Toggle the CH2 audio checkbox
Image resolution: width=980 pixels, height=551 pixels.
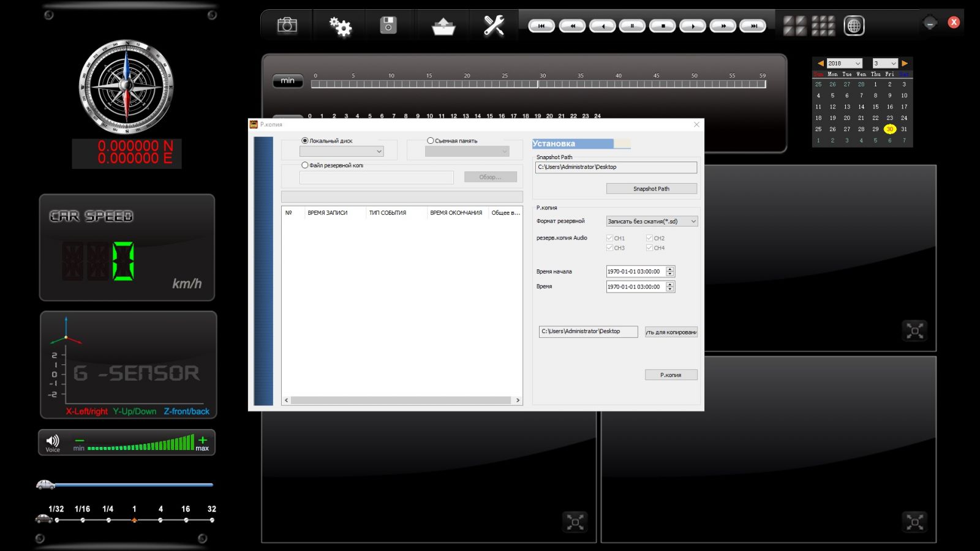tap(649, 238)
